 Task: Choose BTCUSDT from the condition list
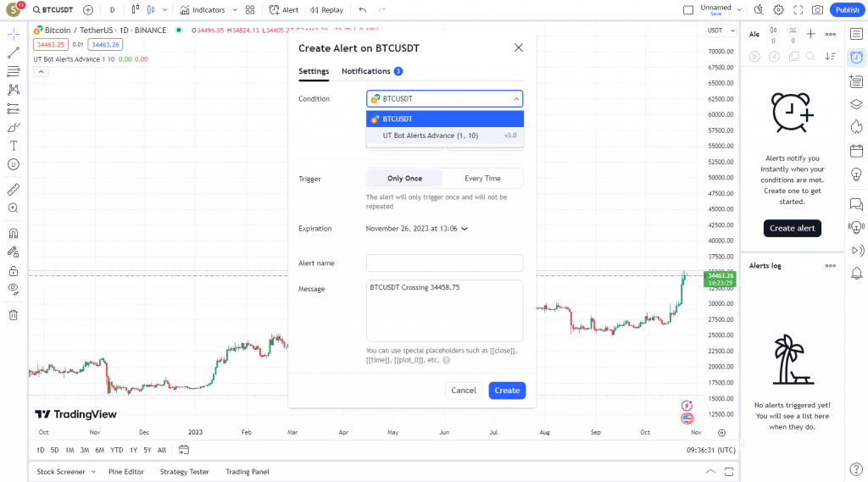(x=444, y=119)
